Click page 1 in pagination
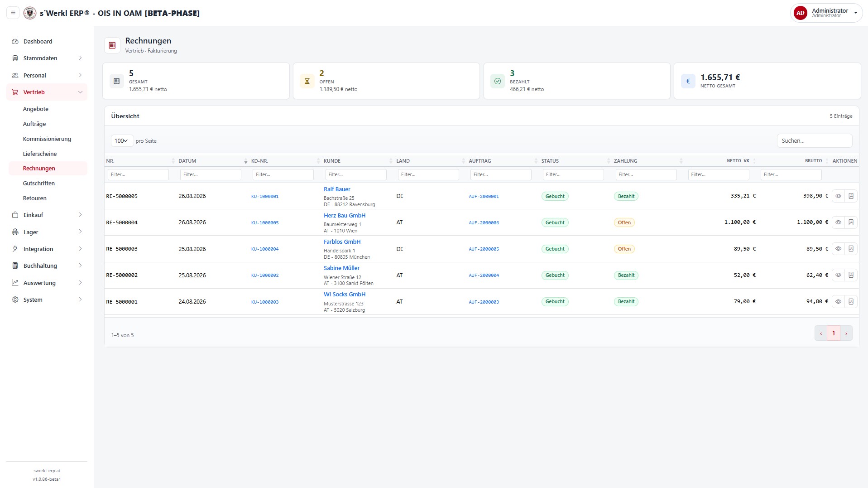 pyautogui.click(x=834, y=333)
